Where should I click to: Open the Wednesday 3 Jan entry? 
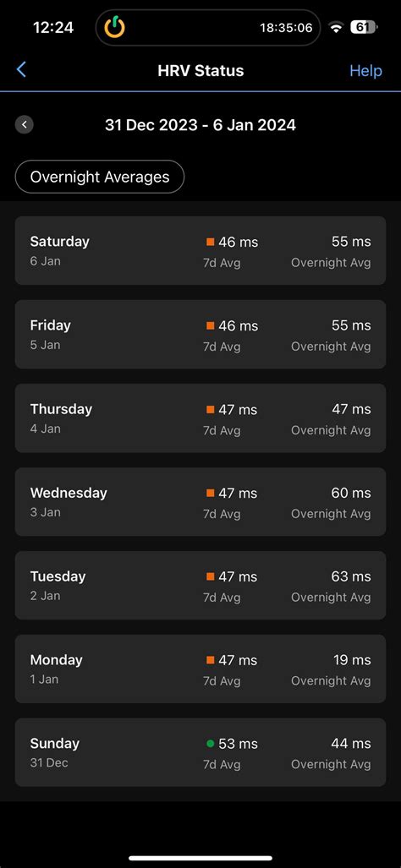click(200, 501)
